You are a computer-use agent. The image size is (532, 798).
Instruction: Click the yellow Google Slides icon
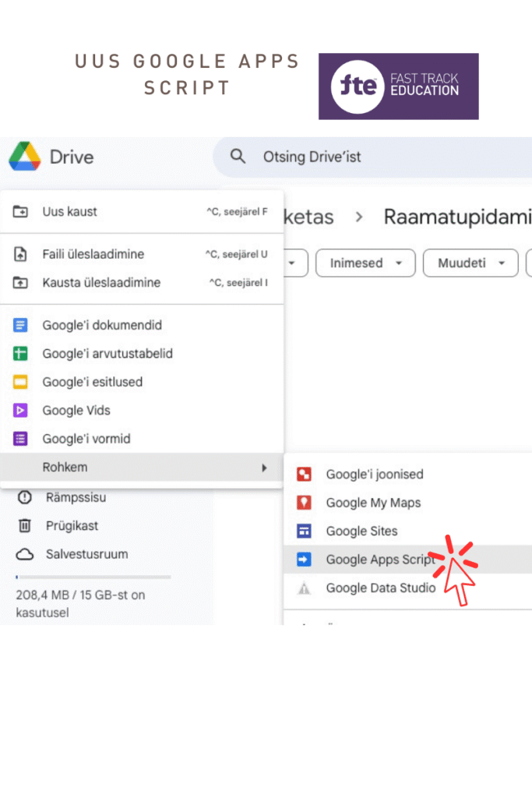click(x=21, y=382)
